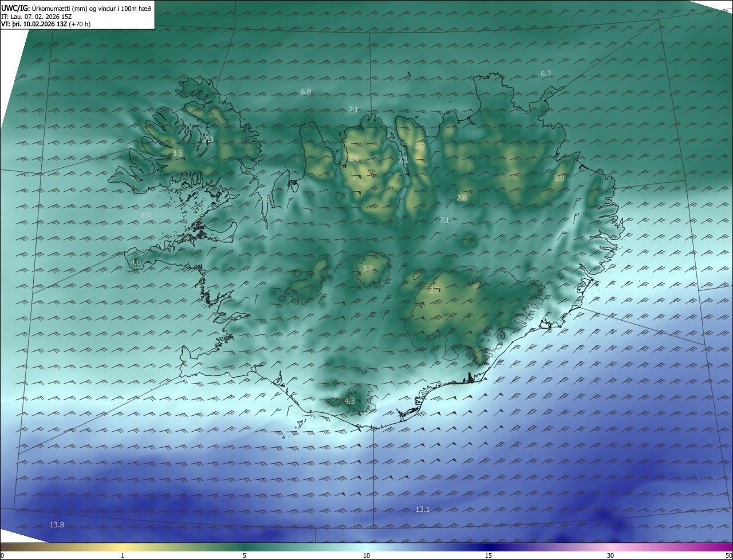Click the 6.8 value label
The image size is (733, 560).
pos(306,92)
